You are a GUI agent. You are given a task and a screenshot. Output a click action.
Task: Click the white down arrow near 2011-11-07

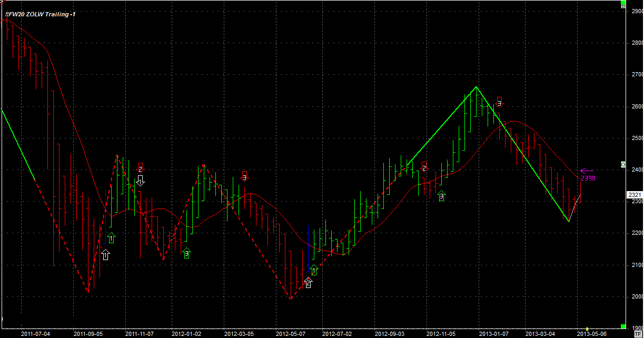141,181
